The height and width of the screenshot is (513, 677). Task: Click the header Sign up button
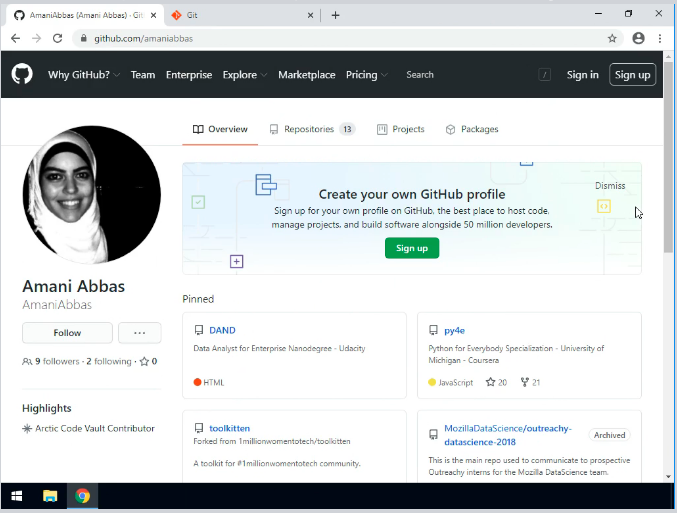(x=633, y=75)
